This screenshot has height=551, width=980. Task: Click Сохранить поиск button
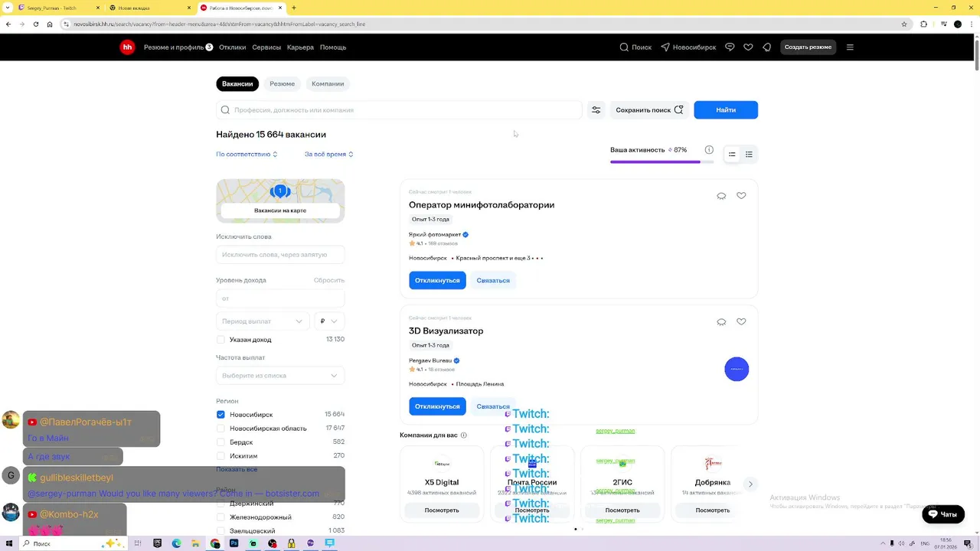[649, 110]
